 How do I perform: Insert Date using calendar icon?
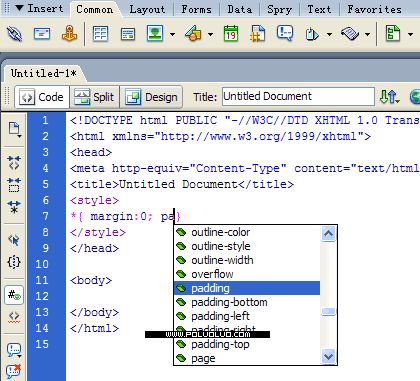click(x=231, y=34)
